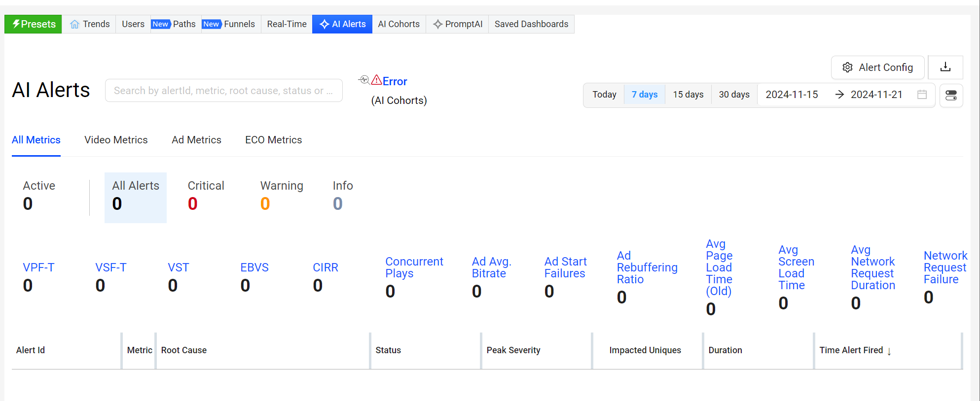The width and height of the screenshot is (980, 401).
Task: Click the blue Error link
Action: pyautogui.click(x=395, y=81)
